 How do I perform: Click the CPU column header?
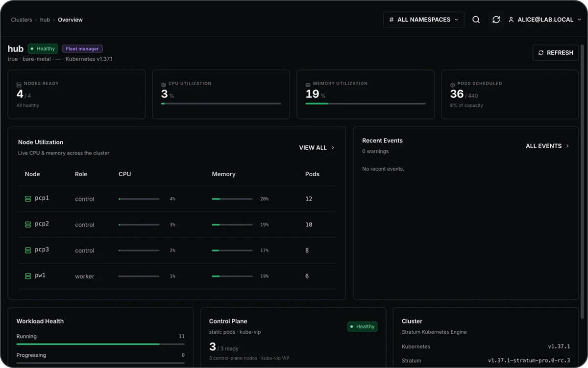click(x=124, y=174)
